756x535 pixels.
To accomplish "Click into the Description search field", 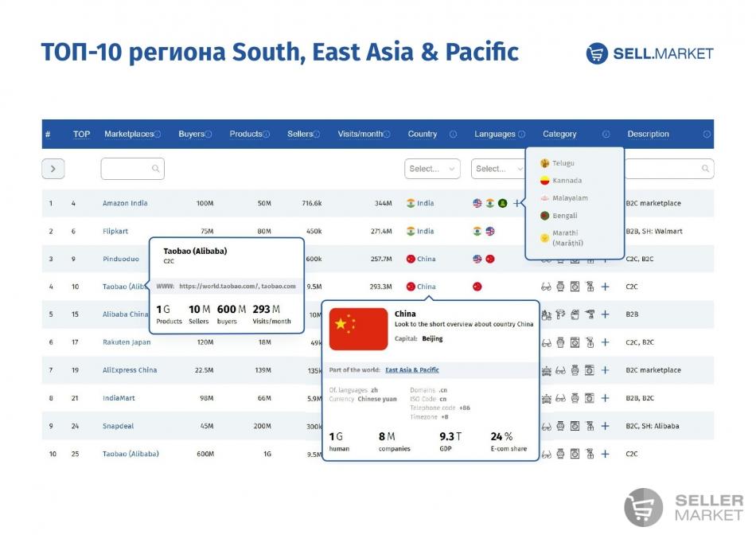I will 669,169.
